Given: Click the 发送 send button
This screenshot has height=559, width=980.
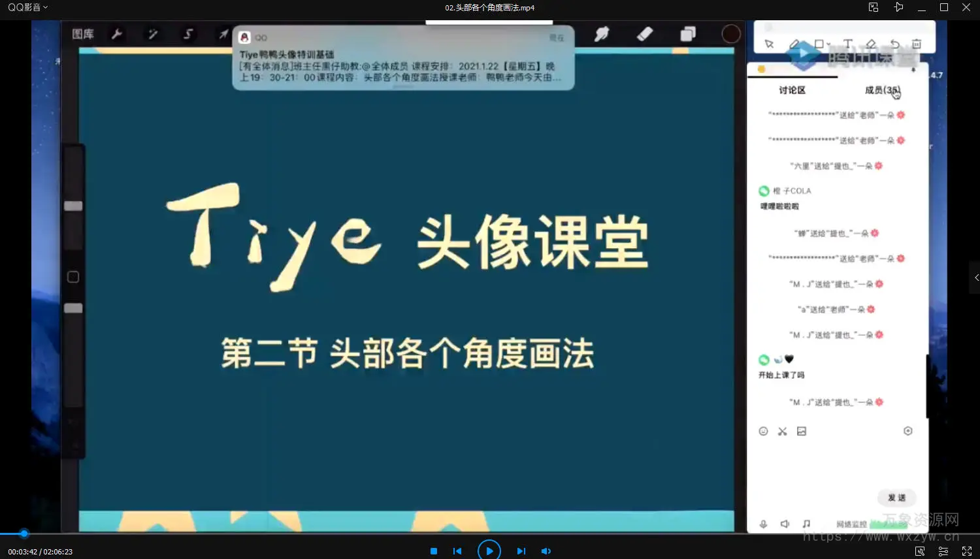Looking at the screenshot, I should point(896,498).
